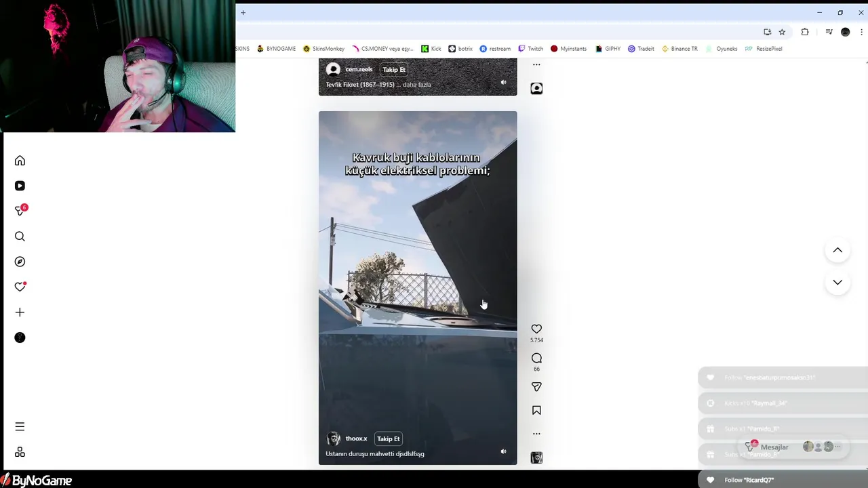Click the install app icon in the address bar
This screenshot has width=868, height=488.
pos(767,32)
